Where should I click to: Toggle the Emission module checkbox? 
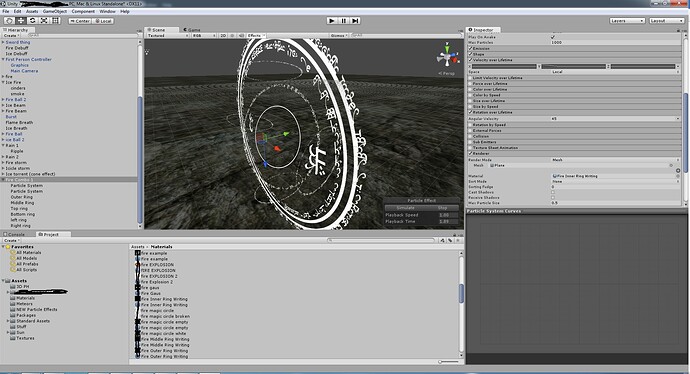(470, 48)
